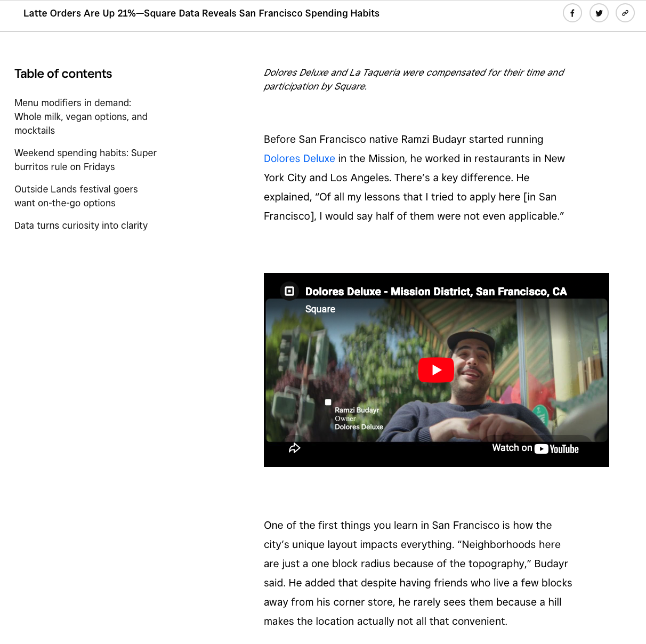This screenshot has height=644, width=646.
Task: Open the video title Dolores Deluxe - Mission District
Action: coord(436,292)
